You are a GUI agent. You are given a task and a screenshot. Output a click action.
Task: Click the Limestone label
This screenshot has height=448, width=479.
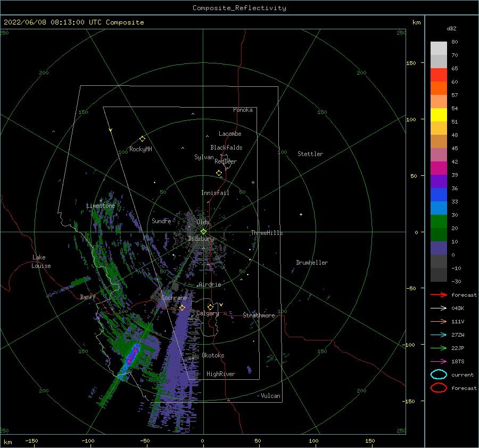click(x=101, y=206)
